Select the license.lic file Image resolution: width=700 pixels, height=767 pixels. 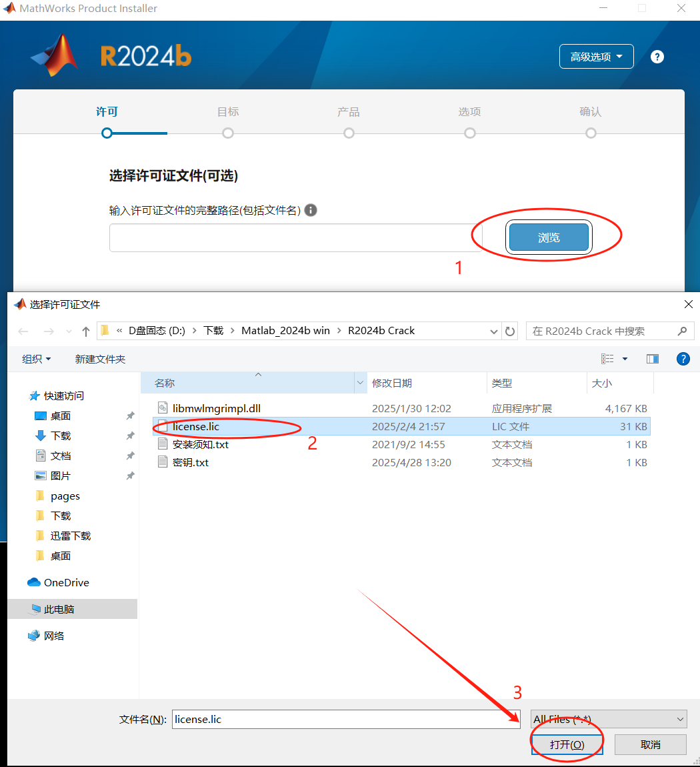pyautogui.click(x=402, y=427)
